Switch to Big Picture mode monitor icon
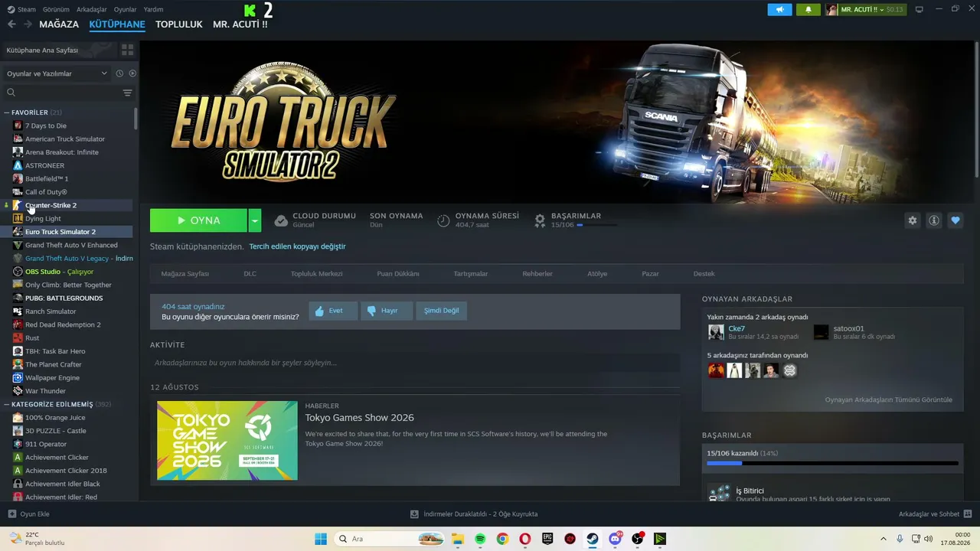980x551 pixels. click(920, 9)
